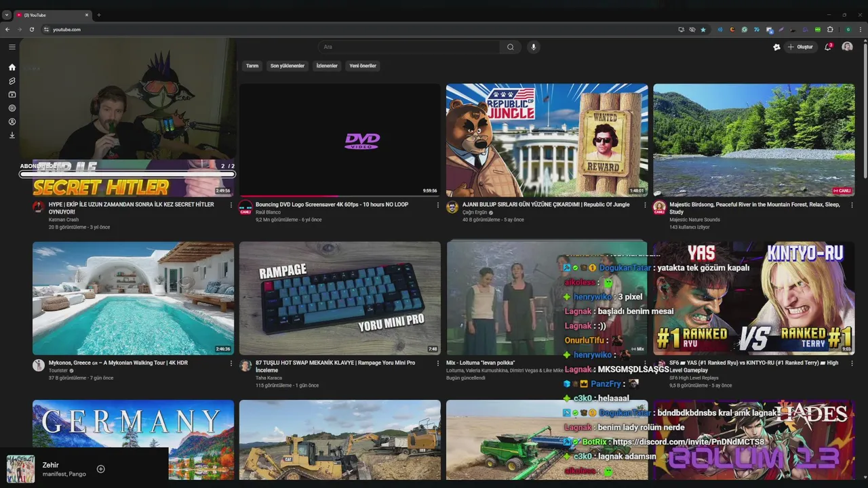Open Downloads from the sidebar
The width and height of the screenshot is (868, 488).
[x=12, y=135]
